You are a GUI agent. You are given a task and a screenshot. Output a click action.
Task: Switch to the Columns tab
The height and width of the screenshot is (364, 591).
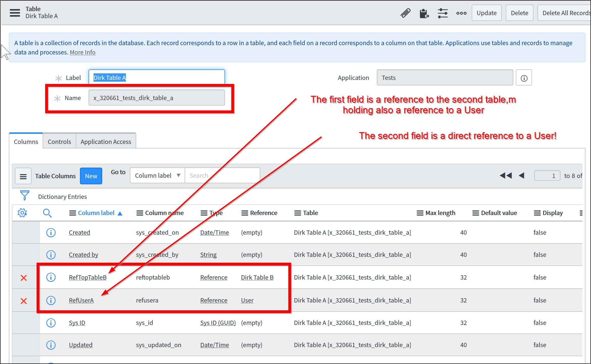[x=26, y=141]
